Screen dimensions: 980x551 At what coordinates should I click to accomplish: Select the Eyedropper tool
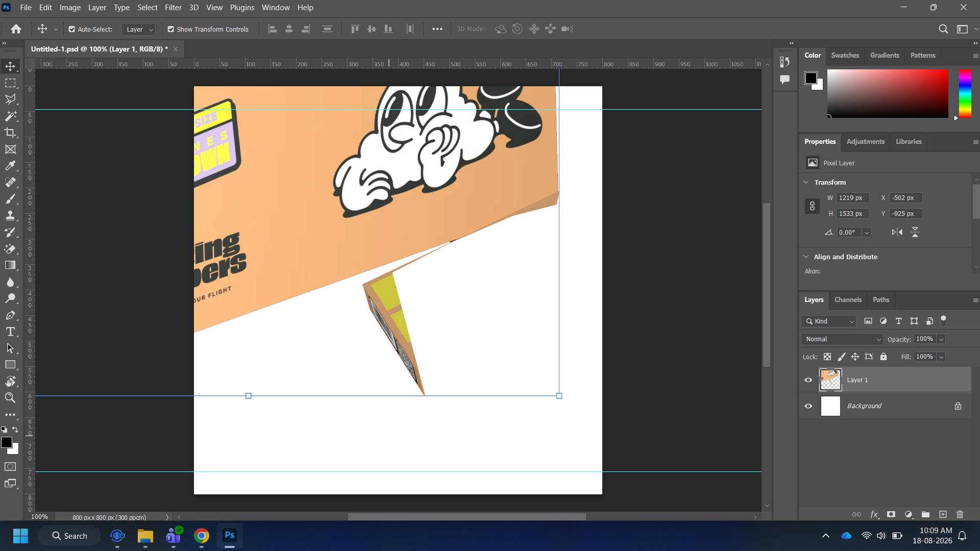(x=10, y=166)
